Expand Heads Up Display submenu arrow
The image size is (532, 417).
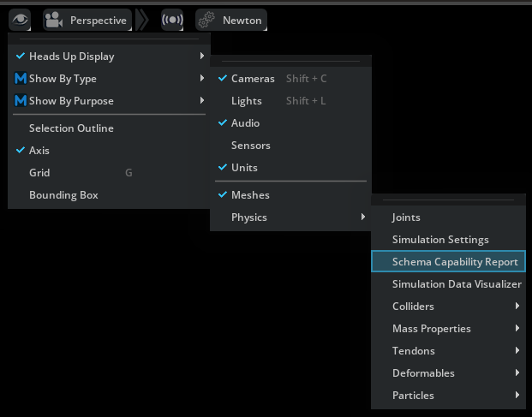pyautogui.click(x=202, y=56)
